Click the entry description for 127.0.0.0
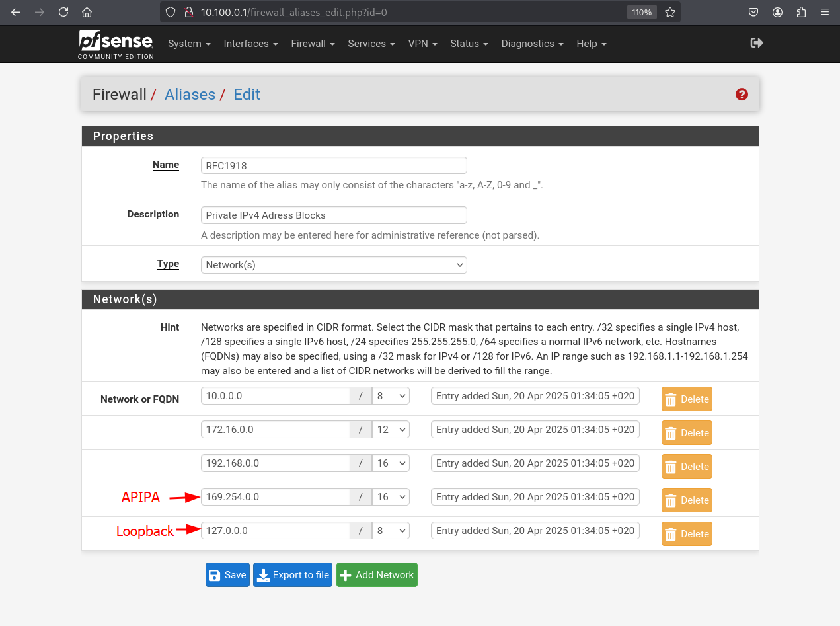This screenshot has width=840, height=626. click(535, 531)
